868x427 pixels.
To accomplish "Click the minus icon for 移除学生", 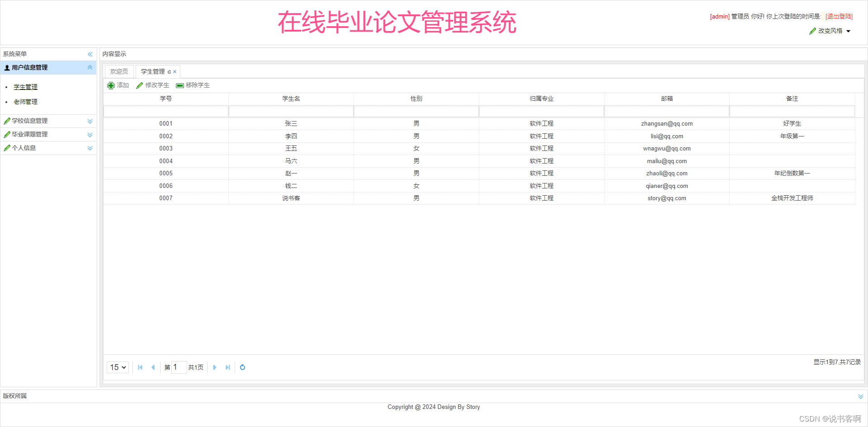I will click(180, 85).
